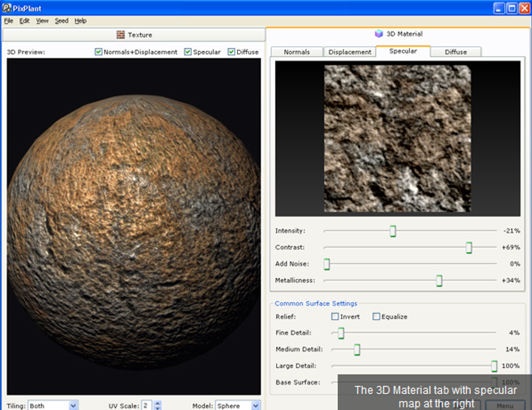Open the Model dropdown showing Sphere
Screen dimensions: 532x410
(256, 405)
